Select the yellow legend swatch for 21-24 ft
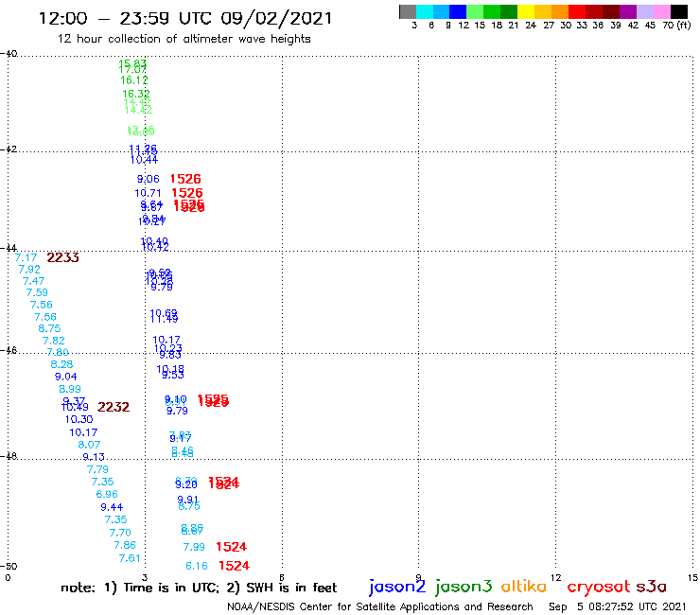Viewport: 700px width, 615px height. (526, 11)
